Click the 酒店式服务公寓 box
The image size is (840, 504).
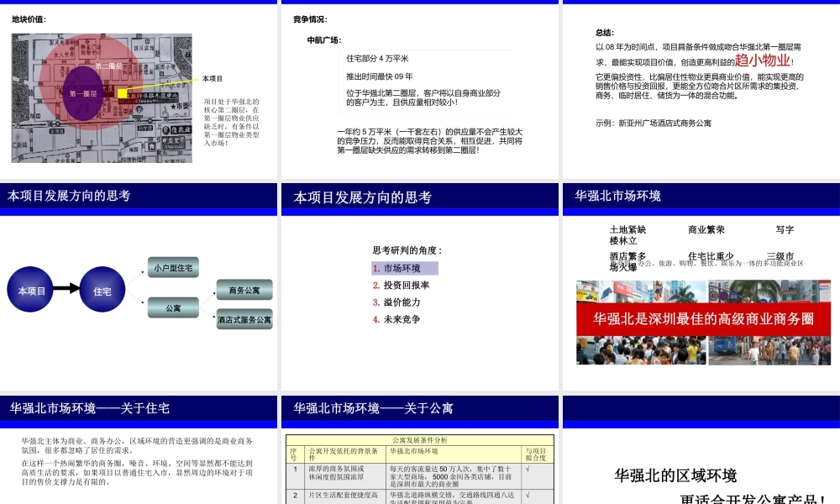(244, 319)
